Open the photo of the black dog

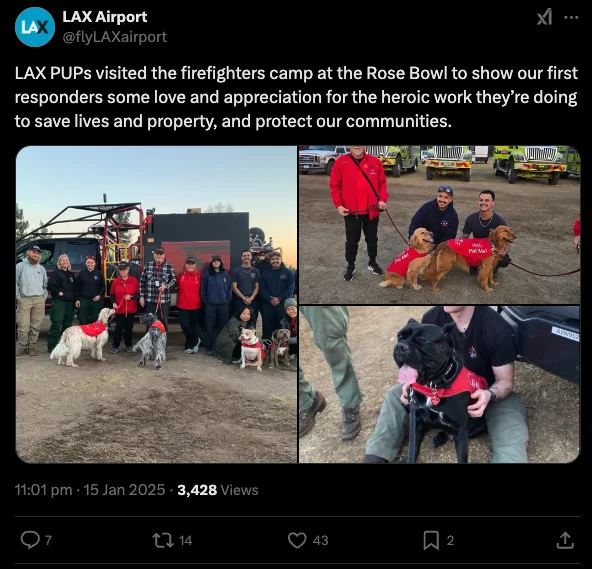[x=439, y=384]
